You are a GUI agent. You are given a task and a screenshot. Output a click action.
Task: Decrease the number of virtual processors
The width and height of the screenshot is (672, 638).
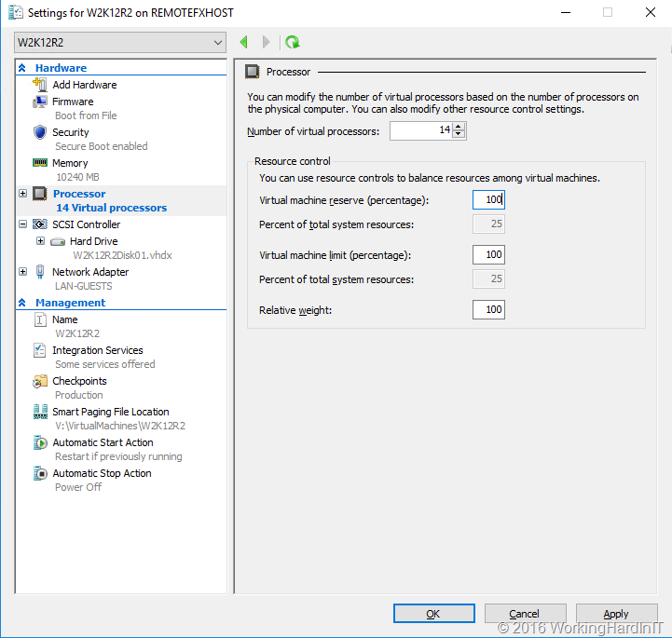(x=459, y=134)
